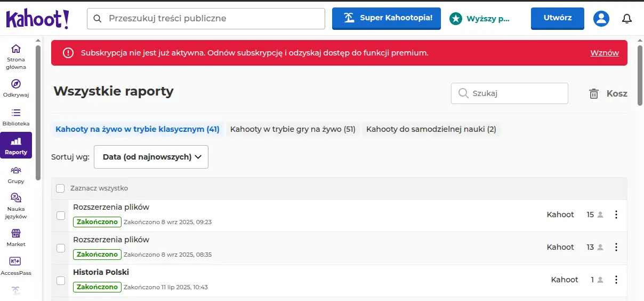Switch to Kahooty w trybie gry na żywo tab
644x301 pixels.
tap(293, 129)
